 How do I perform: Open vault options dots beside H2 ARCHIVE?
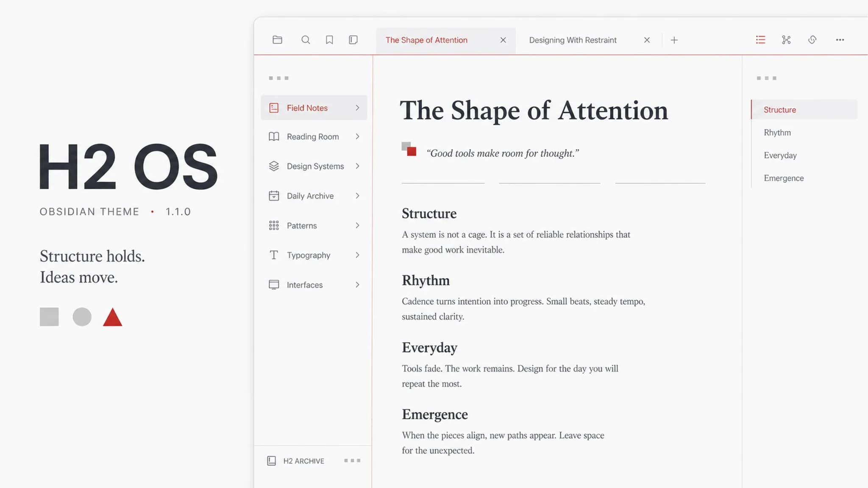tap(352, 460)
